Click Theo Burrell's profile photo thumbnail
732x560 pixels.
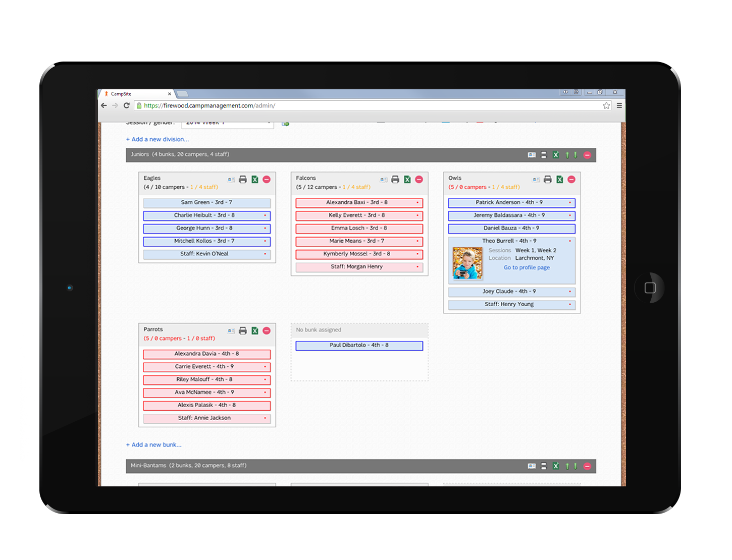pyautogui.click(x=467, y=263)
